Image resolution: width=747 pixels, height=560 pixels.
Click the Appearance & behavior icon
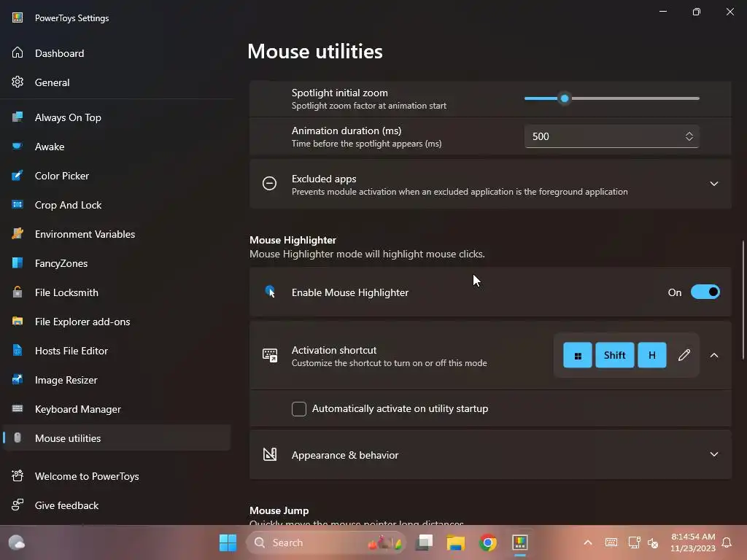click(270, 454)
